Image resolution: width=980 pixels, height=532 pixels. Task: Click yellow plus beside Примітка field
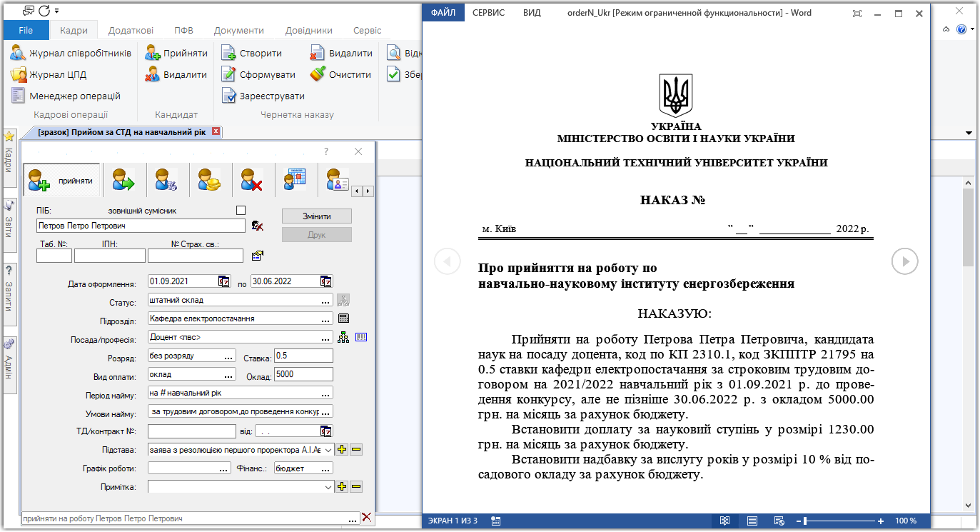click(343, 487)
